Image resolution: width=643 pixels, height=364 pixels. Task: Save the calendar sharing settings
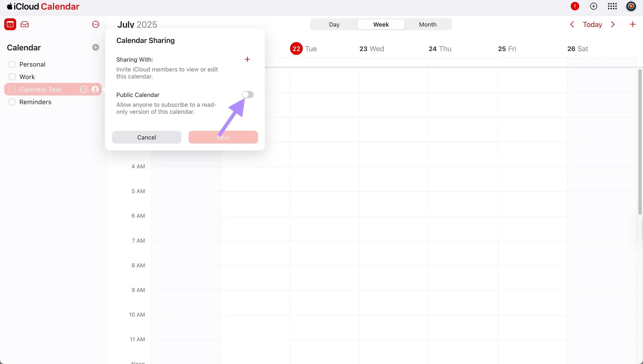223,137
